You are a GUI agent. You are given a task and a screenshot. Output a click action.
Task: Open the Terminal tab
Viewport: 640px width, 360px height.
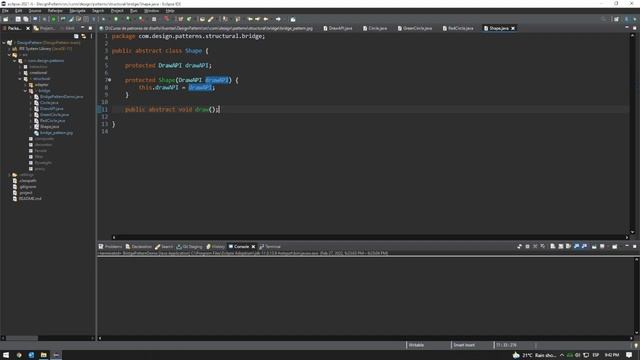tap(270, 247)
